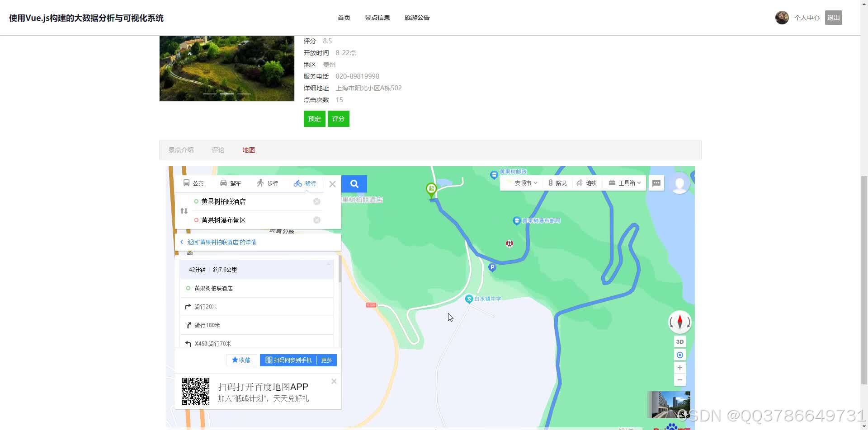Click the Baidu map QR code image

click(x=196, y=392)
